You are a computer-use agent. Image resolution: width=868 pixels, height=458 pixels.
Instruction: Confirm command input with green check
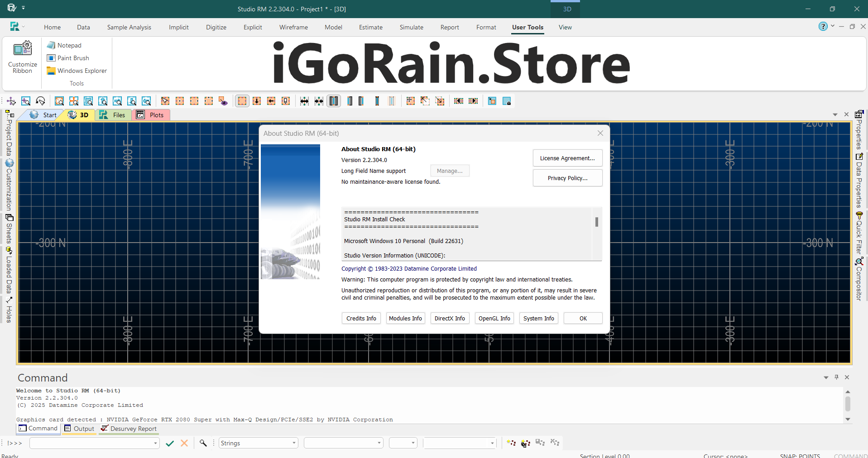pyautogui.click(x=170, y=443)
